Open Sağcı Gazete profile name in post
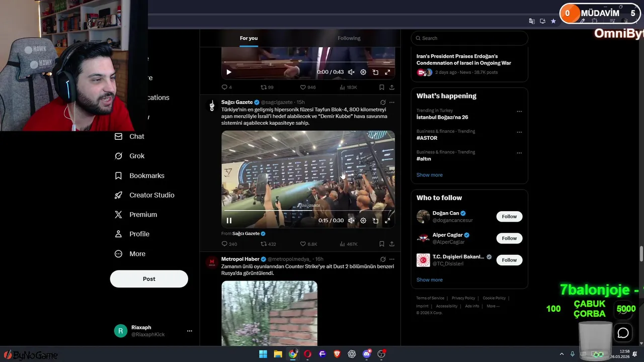 pos(236,102)
